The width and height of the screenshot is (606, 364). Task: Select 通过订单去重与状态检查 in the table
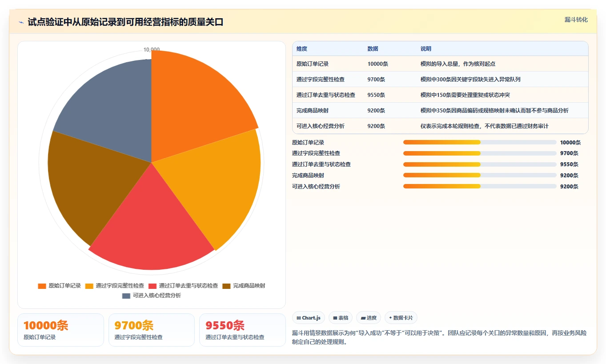point(326,95)
